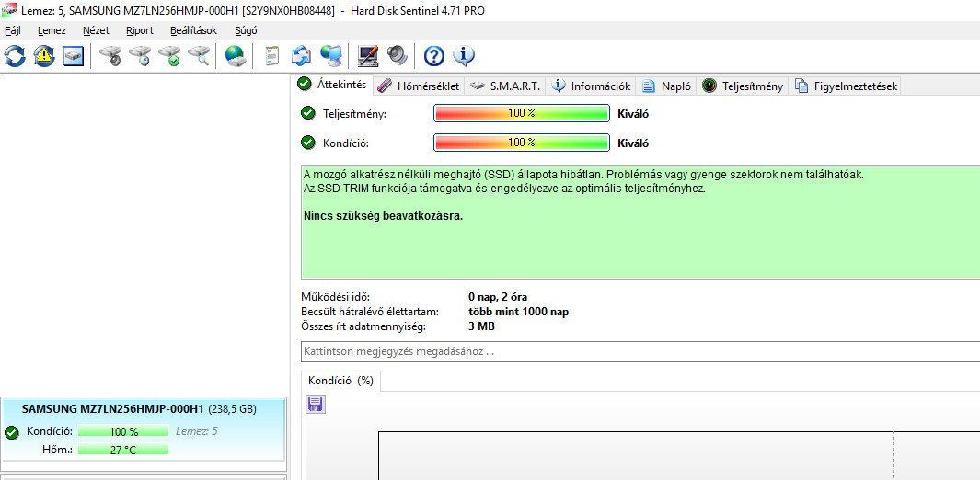Viewport: 980px width, 480px height.
Task: Click the disk icon with green checkmark
Action: (x=169, y=56)
